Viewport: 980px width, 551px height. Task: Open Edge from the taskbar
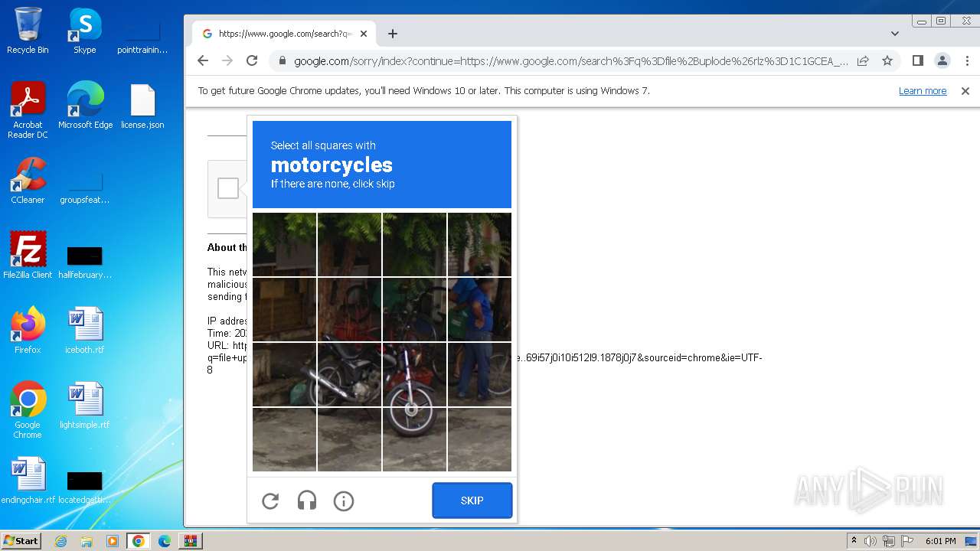coord(165,541)
